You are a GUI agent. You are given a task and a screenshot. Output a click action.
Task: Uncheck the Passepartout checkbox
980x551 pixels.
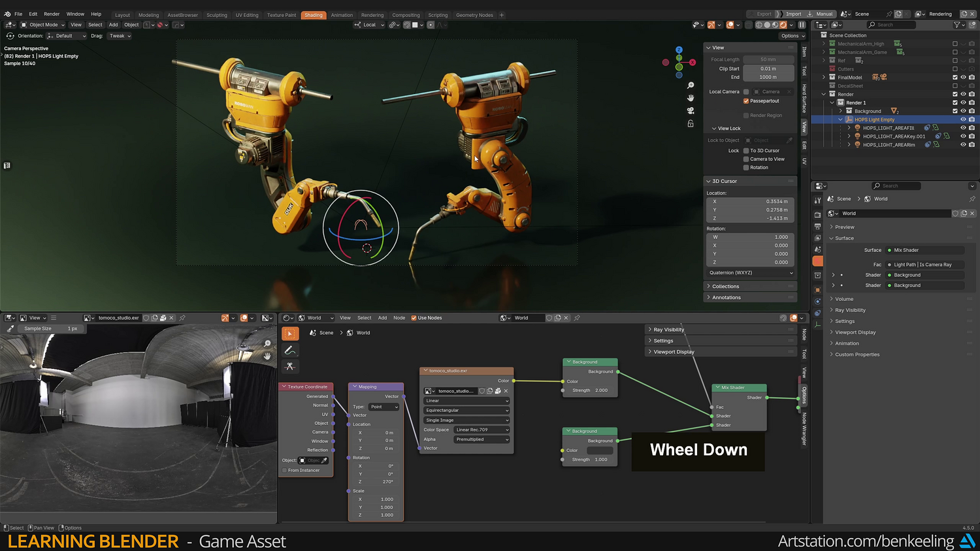746,101
